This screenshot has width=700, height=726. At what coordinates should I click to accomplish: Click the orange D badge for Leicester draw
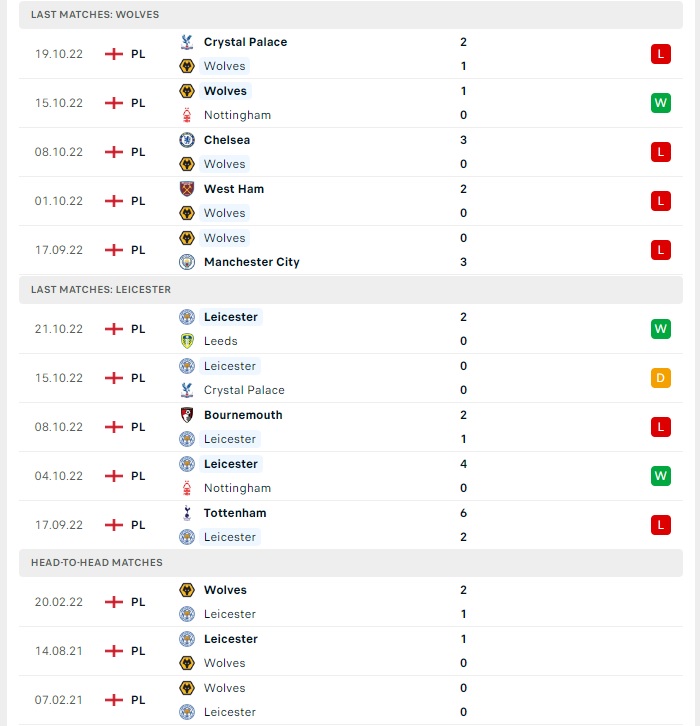[660, 378]
